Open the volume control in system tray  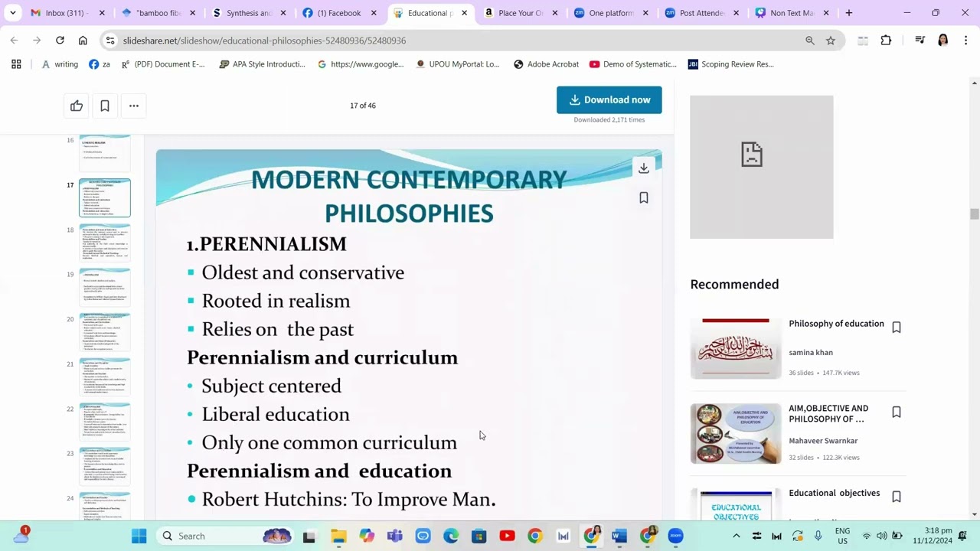(x=881, y=536)
